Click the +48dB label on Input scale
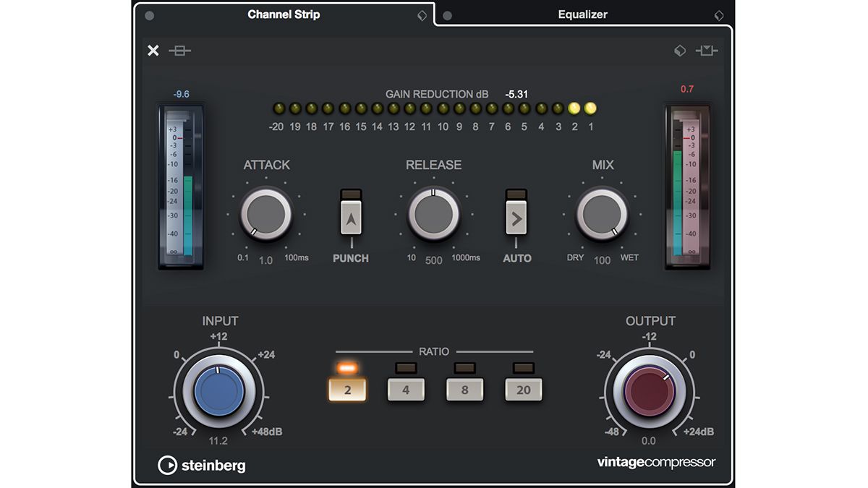The height and width of the screenshot is (488, 868). [267, 432]
